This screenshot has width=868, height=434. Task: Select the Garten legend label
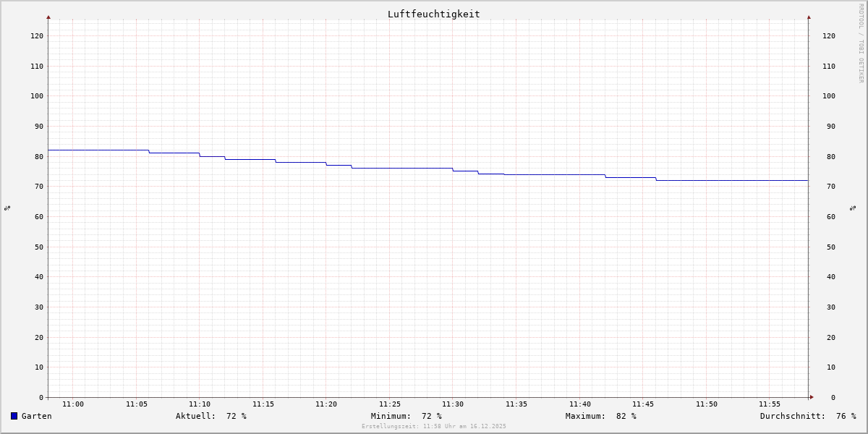[37, 416]
